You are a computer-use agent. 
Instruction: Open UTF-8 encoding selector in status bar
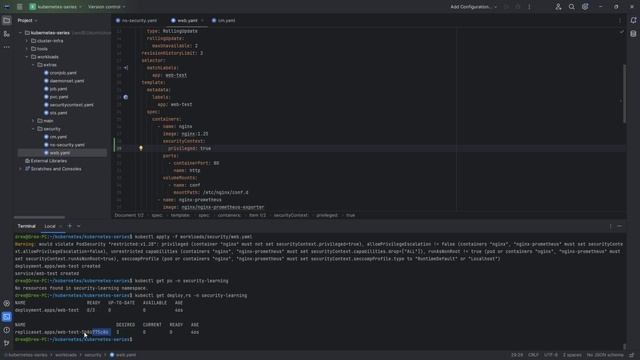click(550, 355)
